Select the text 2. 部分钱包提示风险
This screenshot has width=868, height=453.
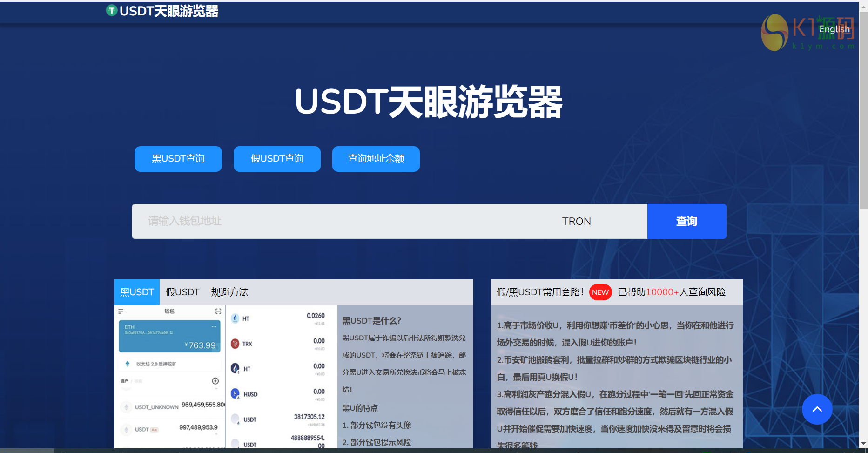(377, 442)
